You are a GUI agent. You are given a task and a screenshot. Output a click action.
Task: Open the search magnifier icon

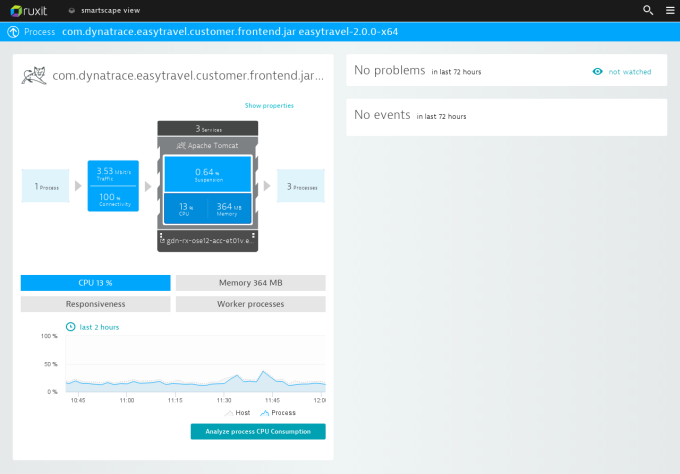[x=648, y=10]
